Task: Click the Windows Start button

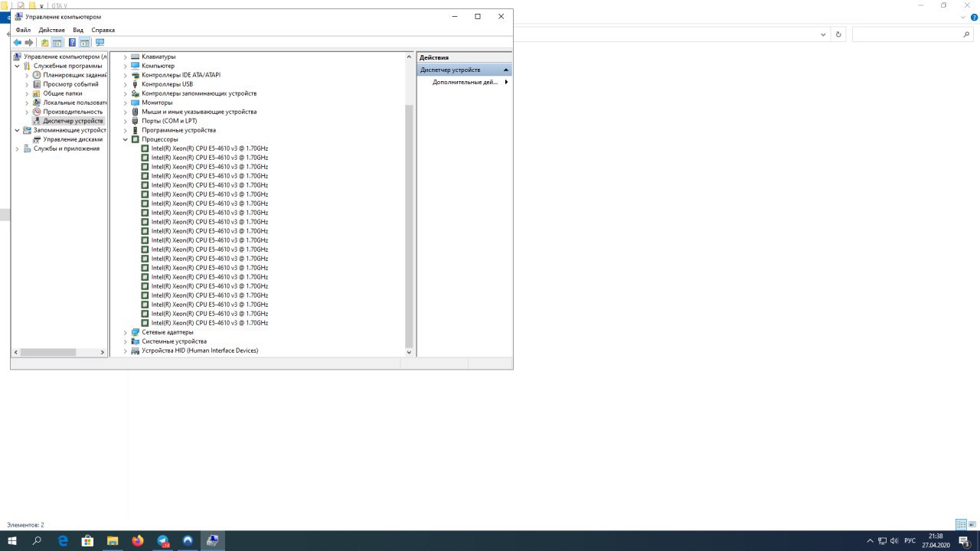Action: [12, 540]
